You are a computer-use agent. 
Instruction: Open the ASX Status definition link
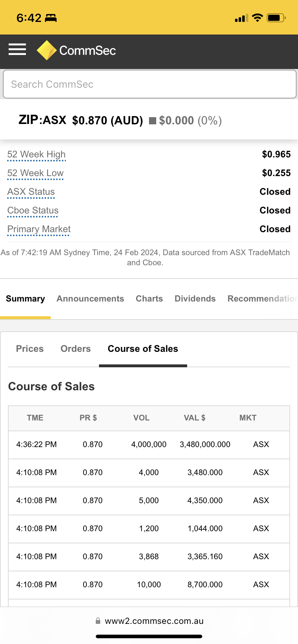31,192
